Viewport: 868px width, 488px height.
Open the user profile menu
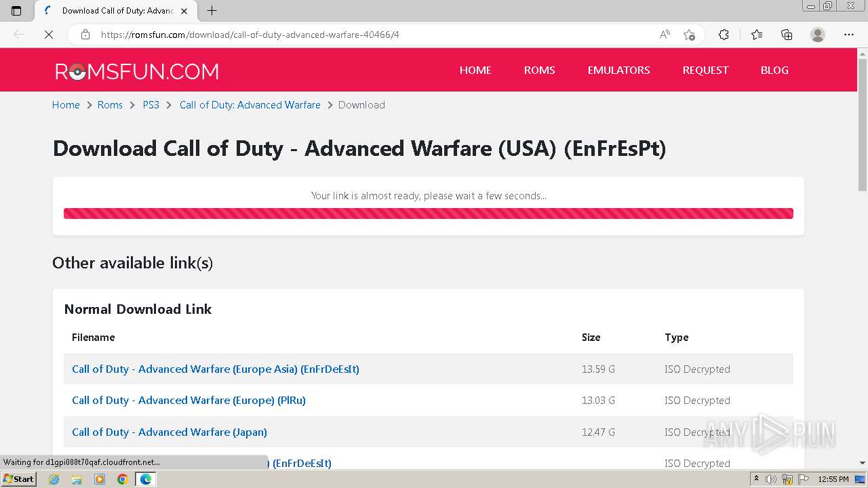tap(818, 35)
